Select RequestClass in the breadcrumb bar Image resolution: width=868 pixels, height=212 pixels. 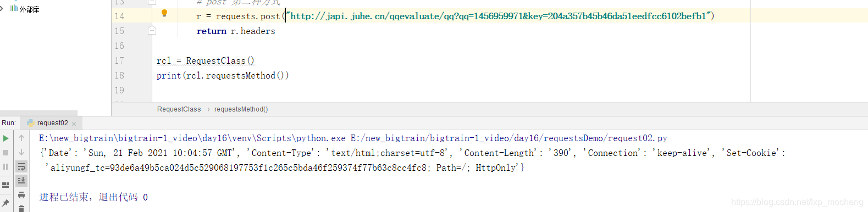179,109
